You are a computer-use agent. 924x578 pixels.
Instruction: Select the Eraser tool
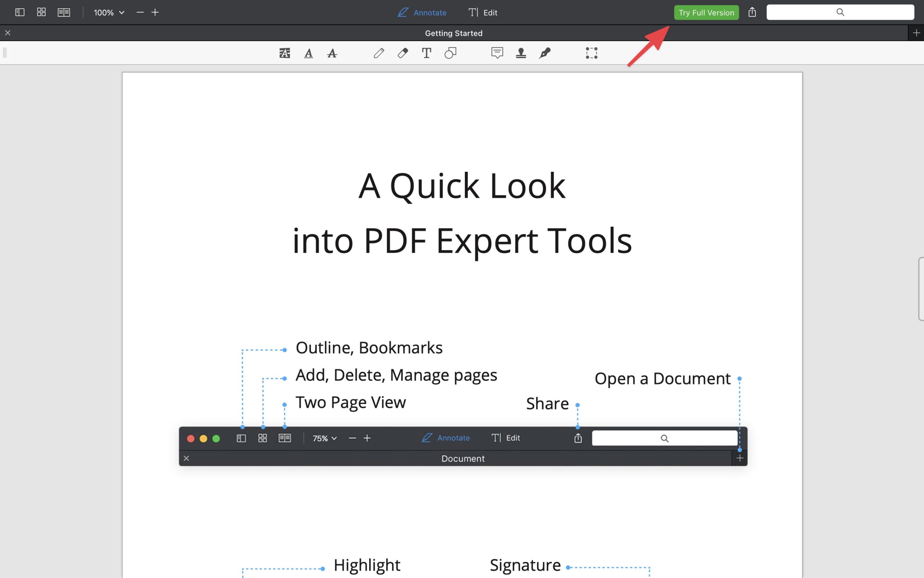(x=403, y=53)
